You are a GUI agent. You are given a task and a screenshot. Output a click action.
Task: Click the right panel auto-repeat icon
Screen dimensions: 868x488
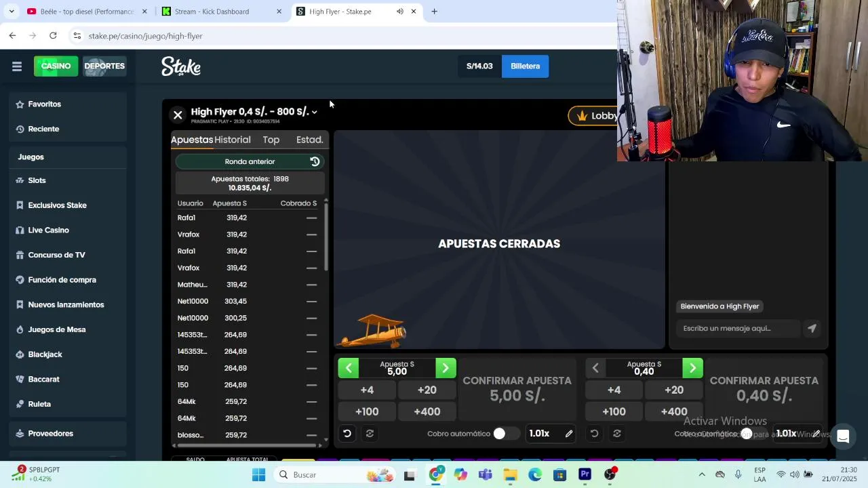click(617, 433)
